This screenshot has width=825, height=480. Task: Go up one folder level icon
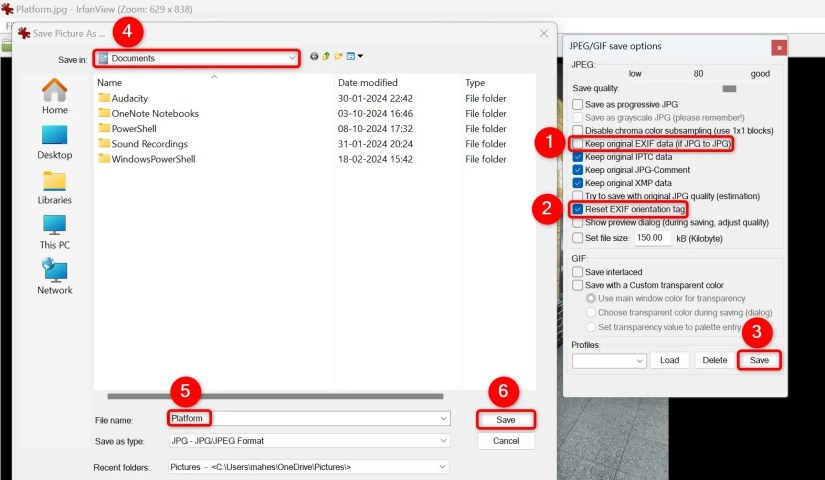coord(326,56)
